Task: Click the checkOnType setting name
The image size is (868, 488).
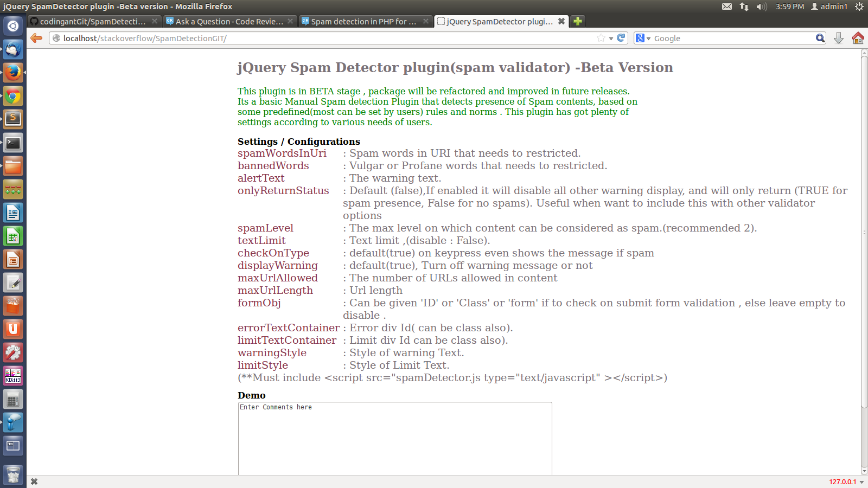Action: 273,253
